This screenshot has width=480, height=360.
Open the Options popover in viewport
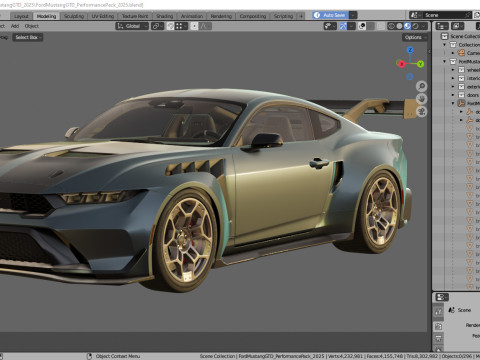tap(415, 37)
